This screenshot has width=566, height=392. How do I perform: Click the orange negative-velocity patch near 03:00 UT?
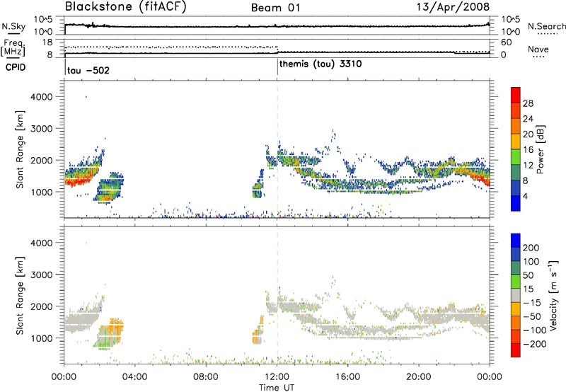116,327
